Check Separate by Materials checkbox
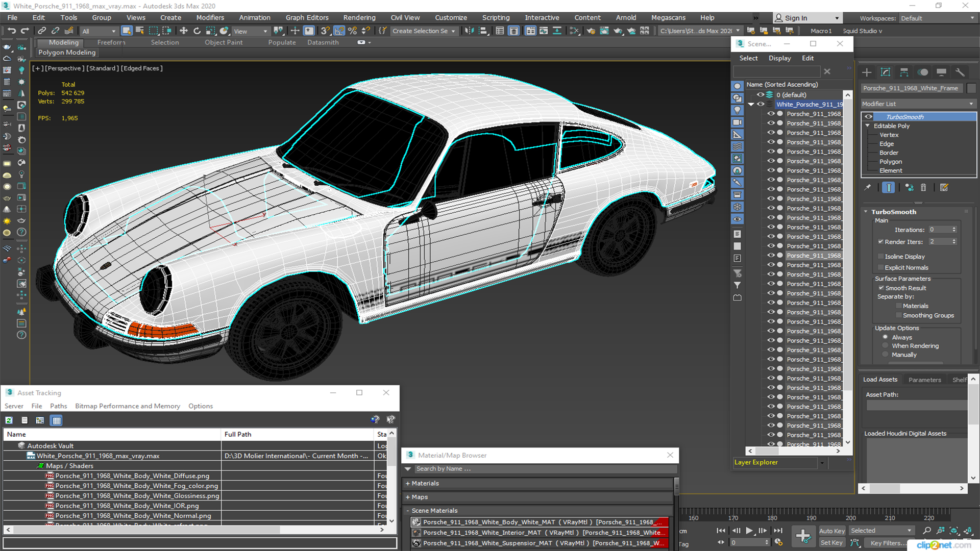This screenshot has width=980, height=551. (x=899, y=306)
